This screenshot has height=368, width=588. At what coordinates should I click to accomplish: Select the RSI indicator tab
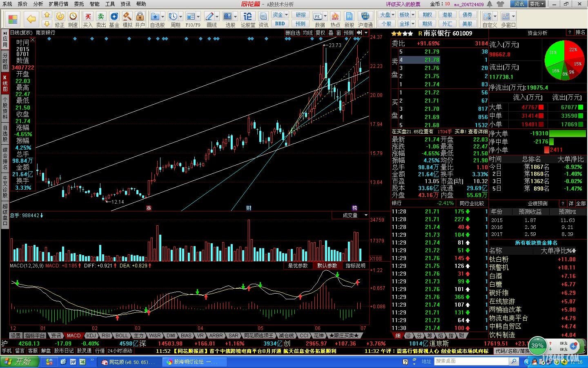coord(106,335)
